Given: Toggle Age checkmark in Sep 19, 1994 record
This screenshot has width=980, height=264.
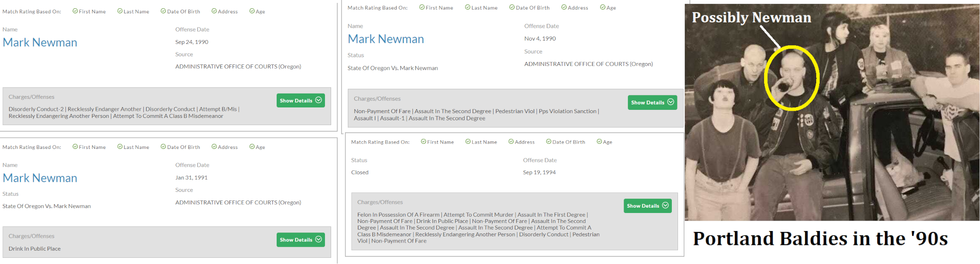Looking at the screenshot, I should click(599, 142).
